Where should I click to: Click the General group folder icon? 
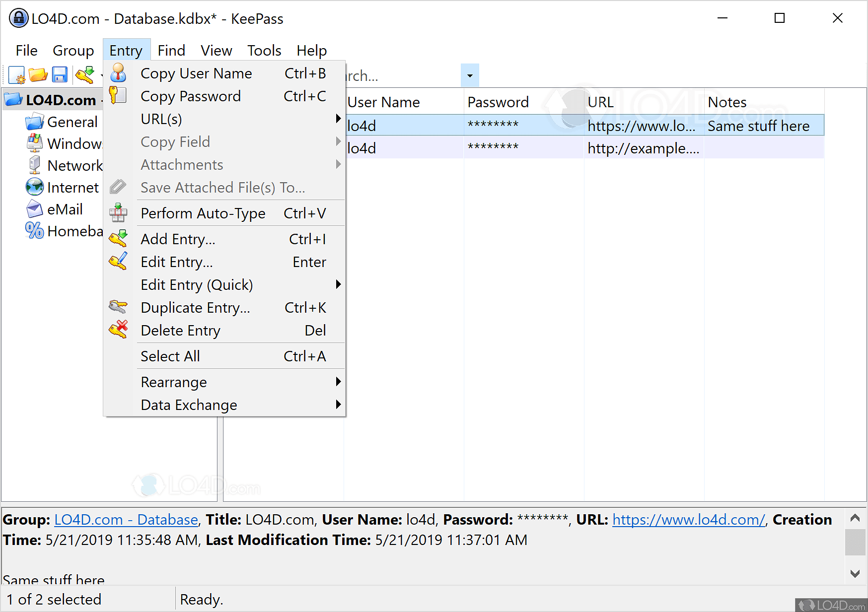34,122
